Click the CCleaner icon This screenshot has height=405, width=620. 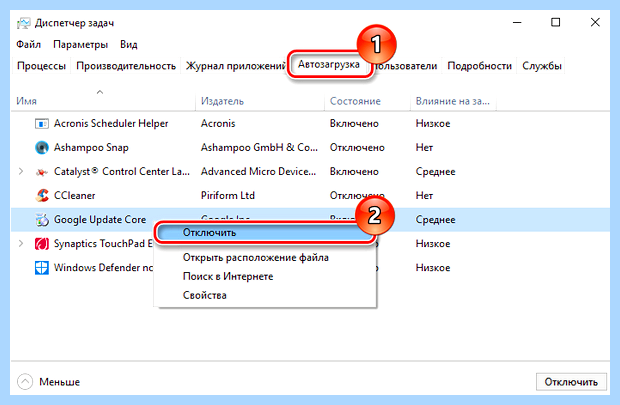tap(42, 195)
